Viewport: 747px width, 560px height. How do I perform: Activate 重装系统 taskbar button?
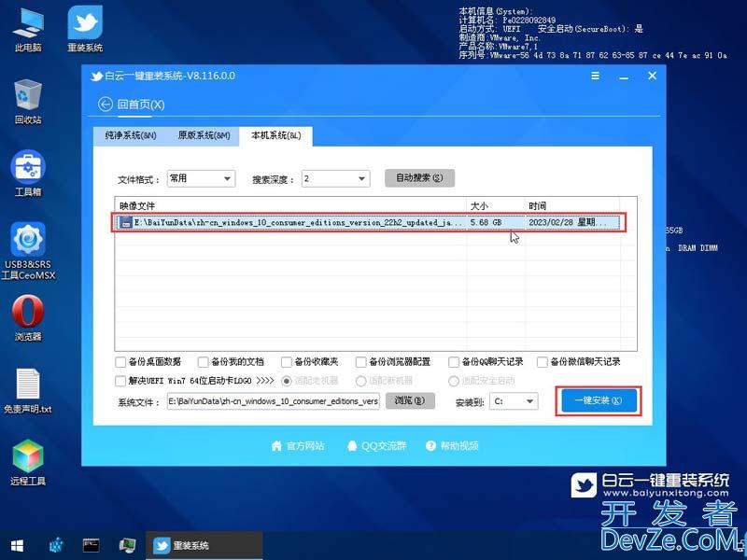204,545
